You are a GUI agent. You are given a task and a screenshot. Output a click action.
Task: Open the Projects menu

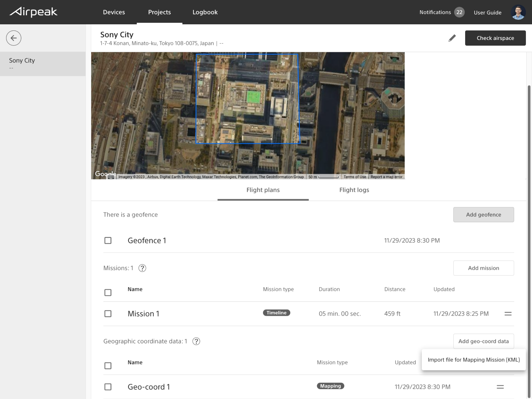click(160, 12)
